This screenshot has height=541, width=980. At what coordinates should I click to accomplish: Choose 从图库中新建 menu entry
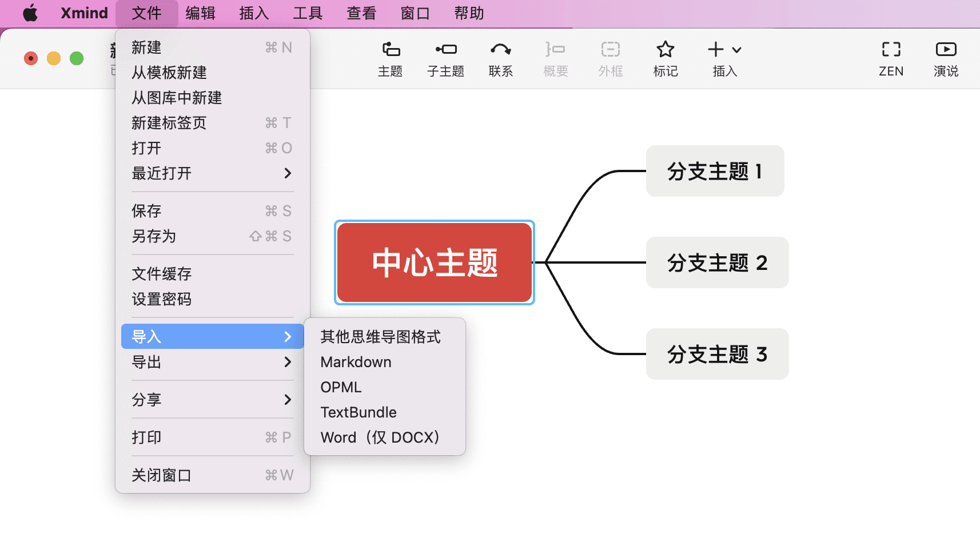coord(212,98)
